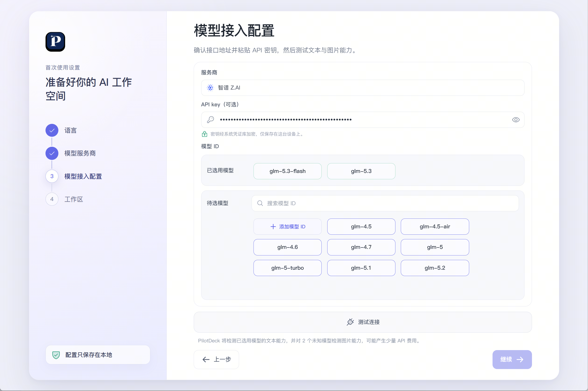The width and height of the screenshot is (588, 391).
Task: Click the search magnifier icon
Action: click(260, 203)
